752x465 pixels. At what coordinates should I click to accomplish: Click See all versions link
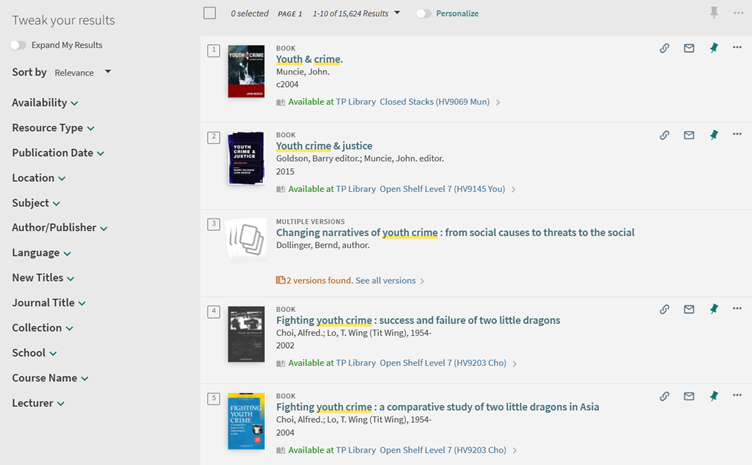coord(386,281)
